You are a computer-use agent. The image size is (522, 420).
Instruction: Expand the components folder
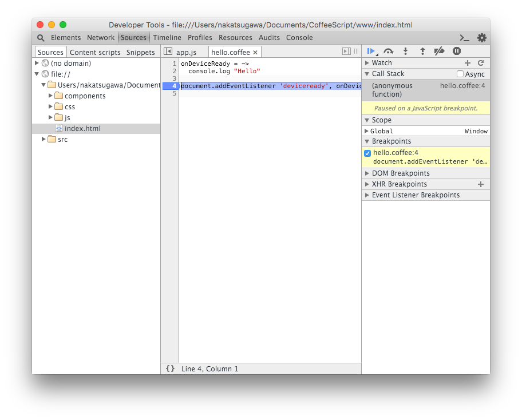51,96
